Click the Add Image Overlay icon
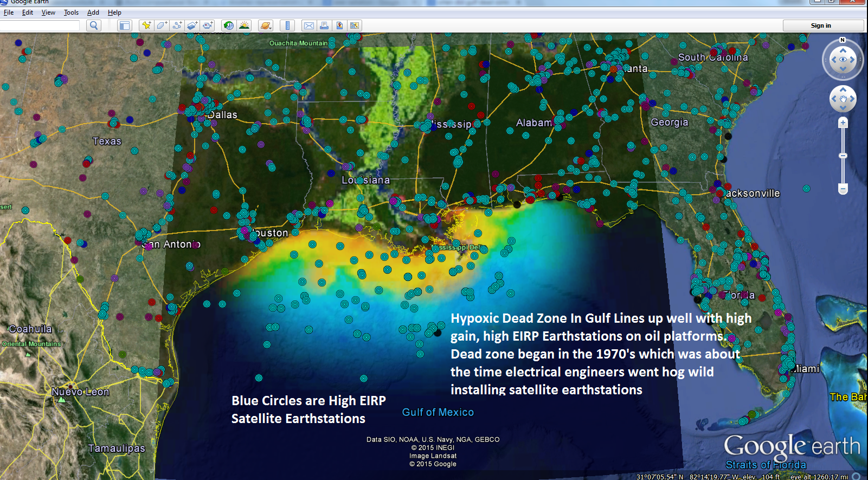Image resolution: width=868 pixels, height=480 pixels. point(192,25)
